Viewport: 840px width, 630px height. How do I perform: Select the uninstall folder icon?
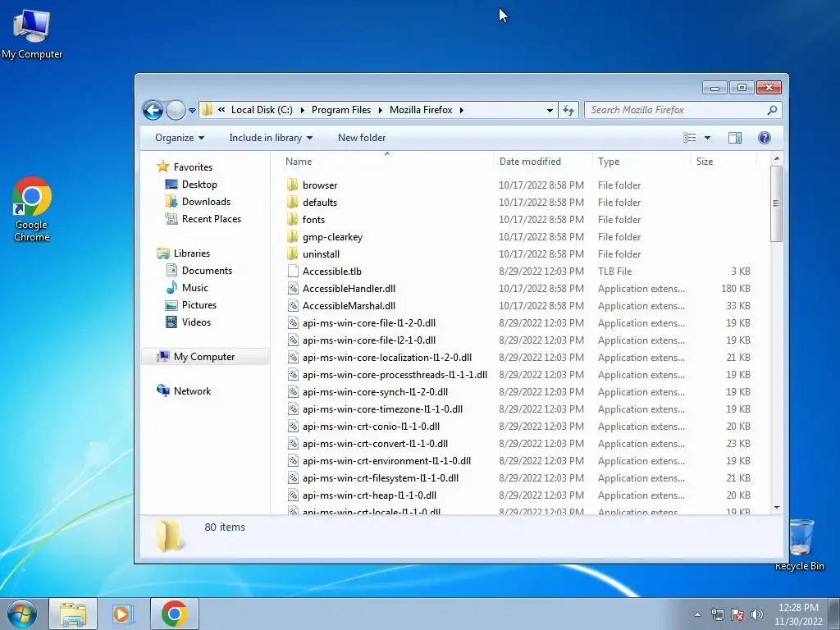pos(293,254)
